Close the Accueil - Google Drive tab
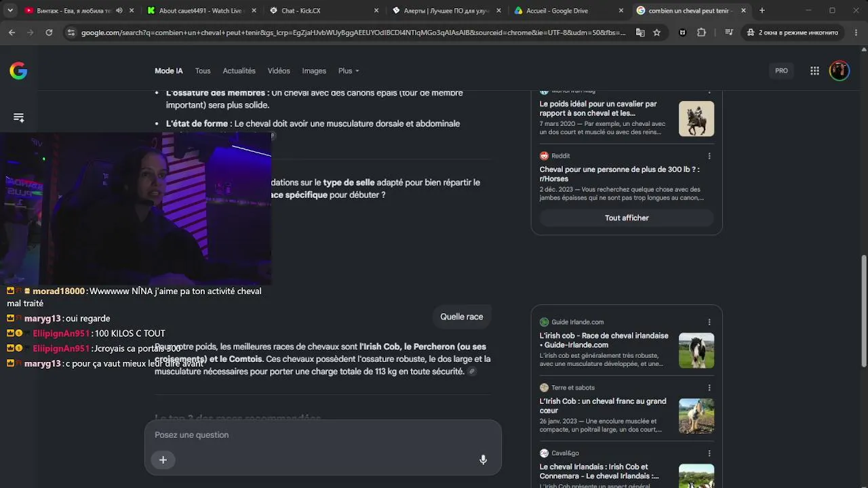868x488 pixels. pyautogui.click(x=621, y=11)
